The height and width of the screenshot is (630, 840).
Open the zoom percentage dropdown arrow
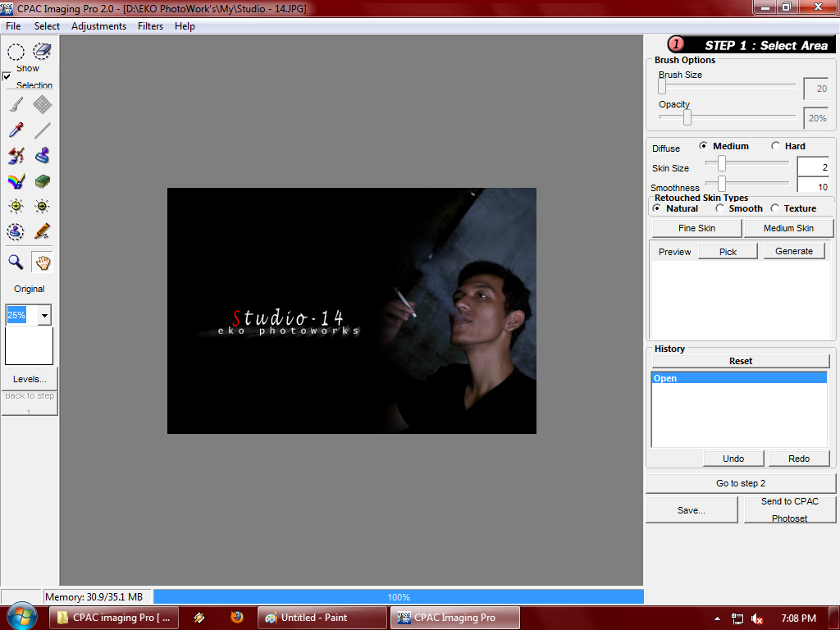tap(44, 315)
